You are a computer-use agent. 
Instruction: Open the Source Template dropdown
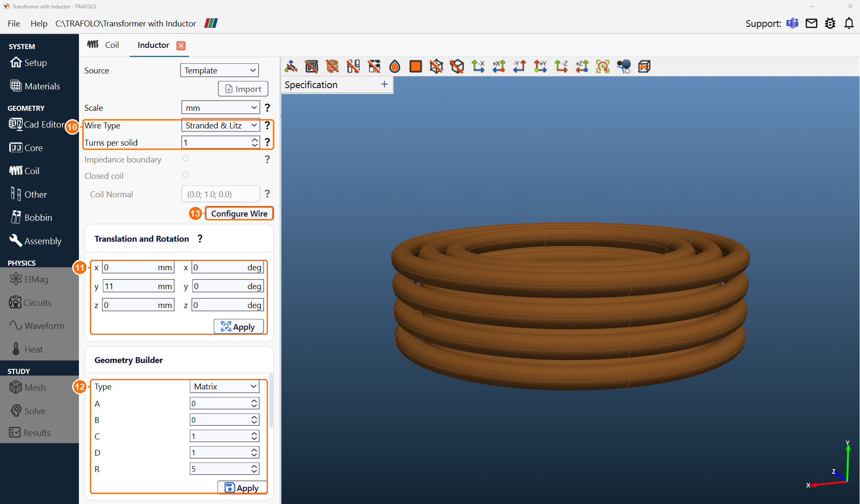[220, 70]
